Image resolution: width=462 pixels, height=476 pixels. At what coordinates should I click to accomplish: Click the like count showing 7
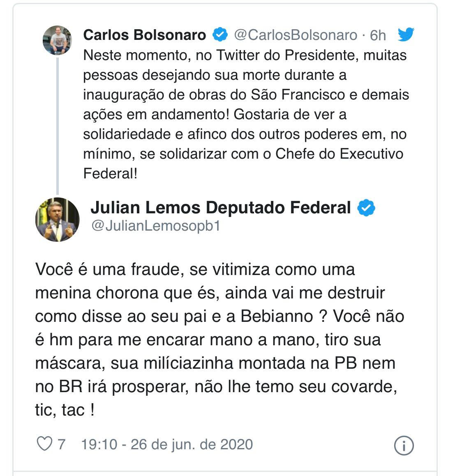pyautogui.click(x=62, y=444)
